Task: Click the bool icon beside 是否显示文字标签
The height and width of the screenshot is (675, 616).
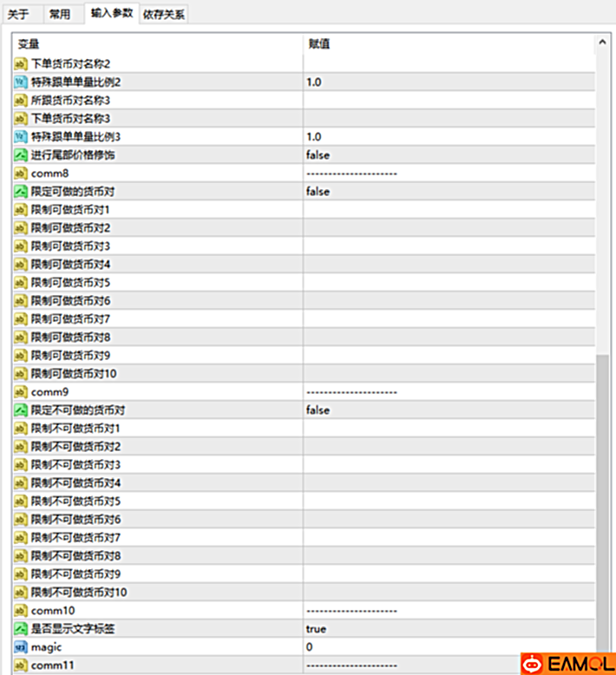Action: coord(22,628)
